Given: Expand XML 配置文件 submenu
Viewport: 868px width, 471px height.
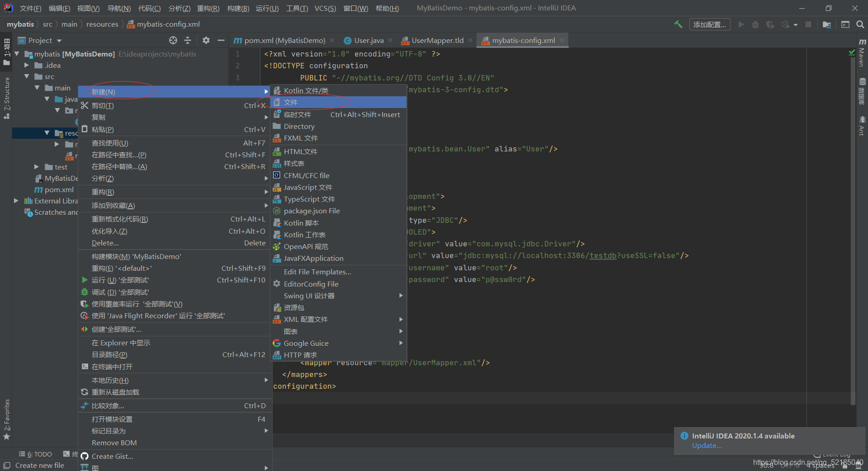Looking at the screenshot, I should pyautogui.click(x=338, y=319).
